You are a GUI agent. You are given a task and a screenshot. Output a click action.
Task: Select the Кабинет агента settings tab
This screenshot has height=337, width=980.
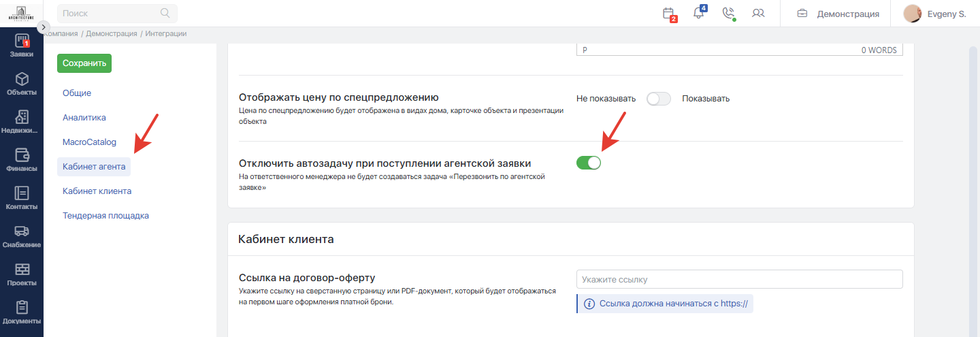[94, 167]
